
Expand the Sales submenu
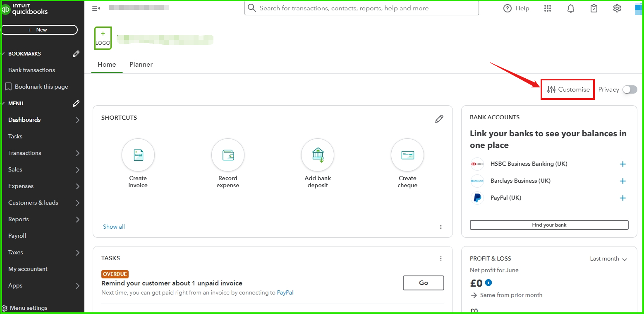click(x=77, y=170)
